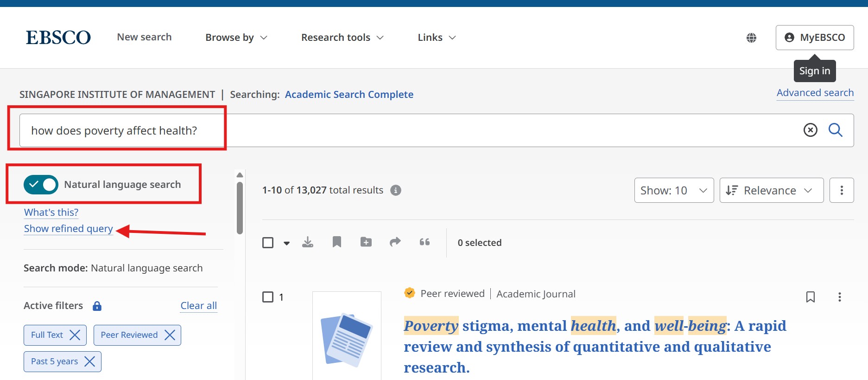
Task: Run search with magnifying glass icon
Action: [x=836, y=130]
